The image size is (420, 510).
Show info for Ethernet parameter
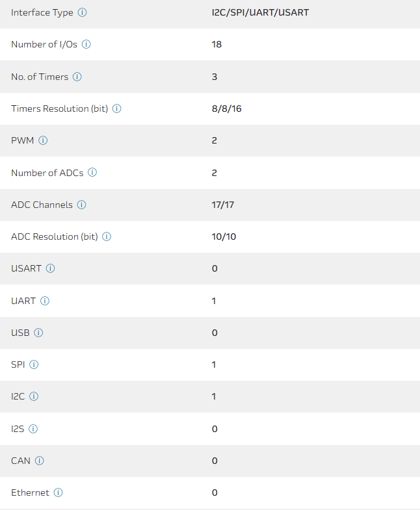click(x=58, y=492)
